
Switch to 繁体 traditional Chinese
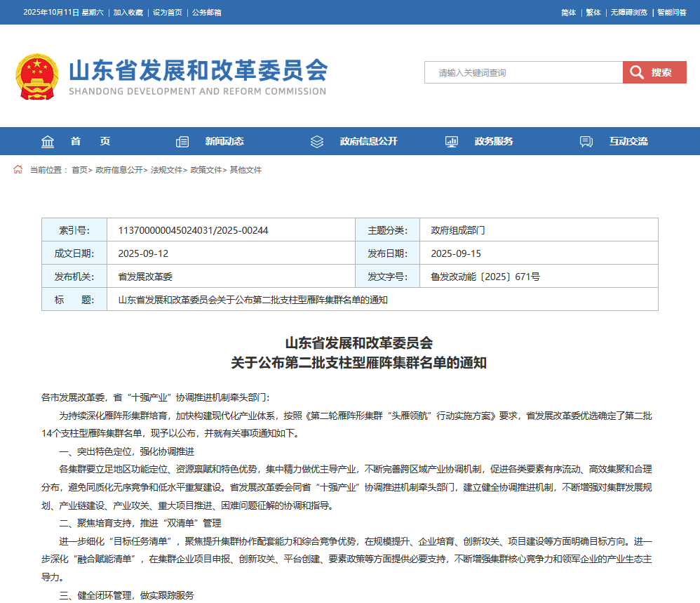[593, 13]
